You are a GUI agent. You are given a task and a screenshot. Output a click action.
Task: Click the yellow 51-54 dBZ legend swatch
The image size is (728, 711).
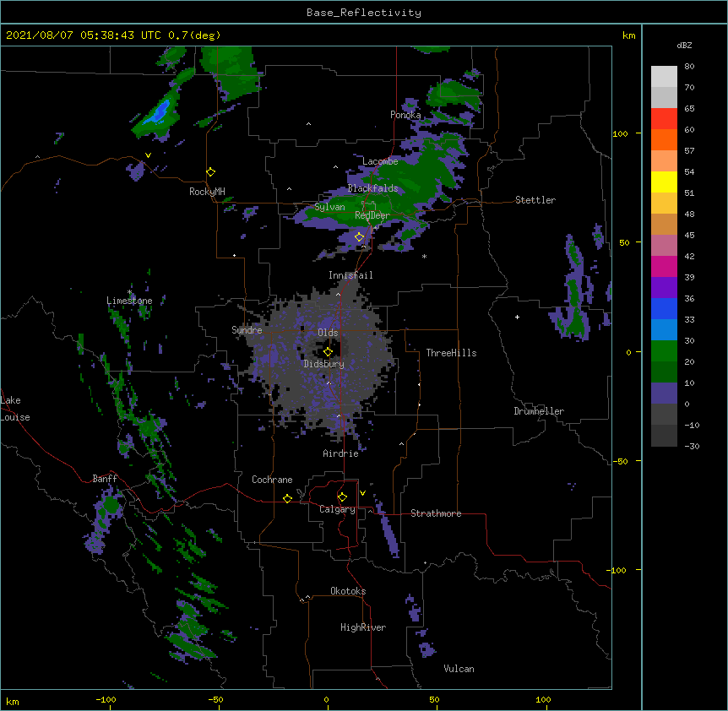664,182
